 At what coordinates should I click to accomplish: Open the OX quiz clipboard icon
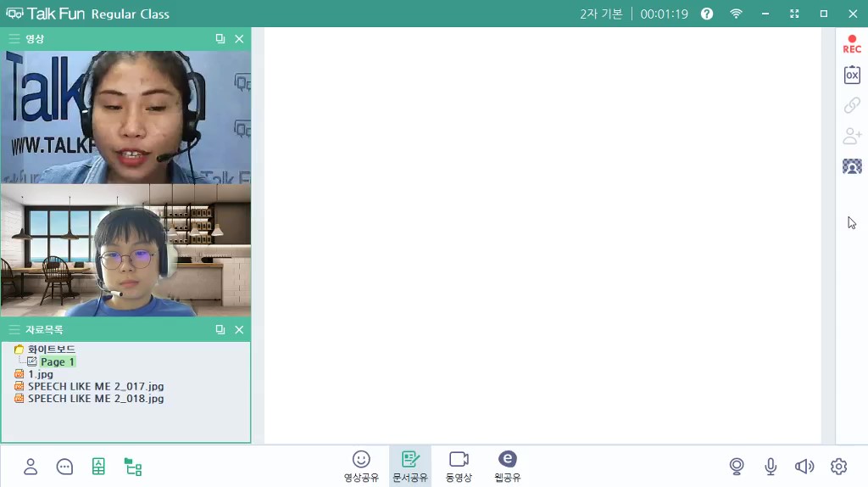point(852,75)
